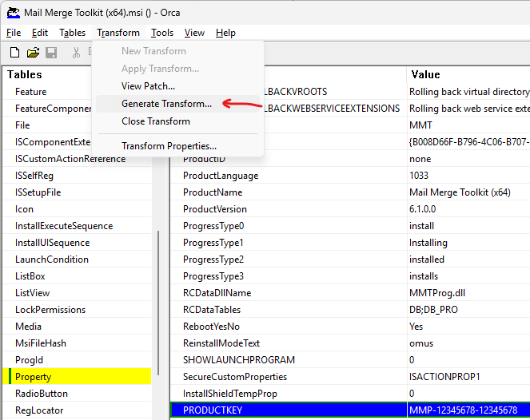
Task: Open the Tables menu
Action: (72, 33)
